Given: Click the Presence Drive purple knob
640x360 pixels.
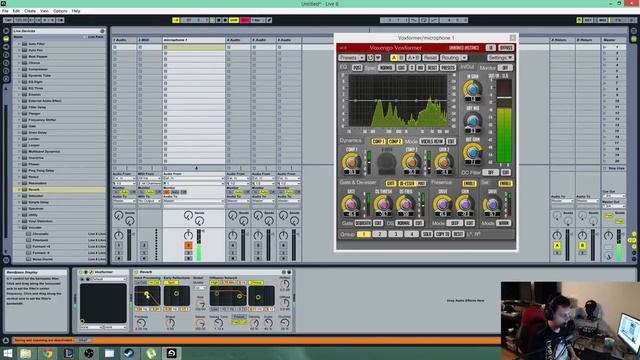Looking at the screenshot, I should [x=442, y=204].
